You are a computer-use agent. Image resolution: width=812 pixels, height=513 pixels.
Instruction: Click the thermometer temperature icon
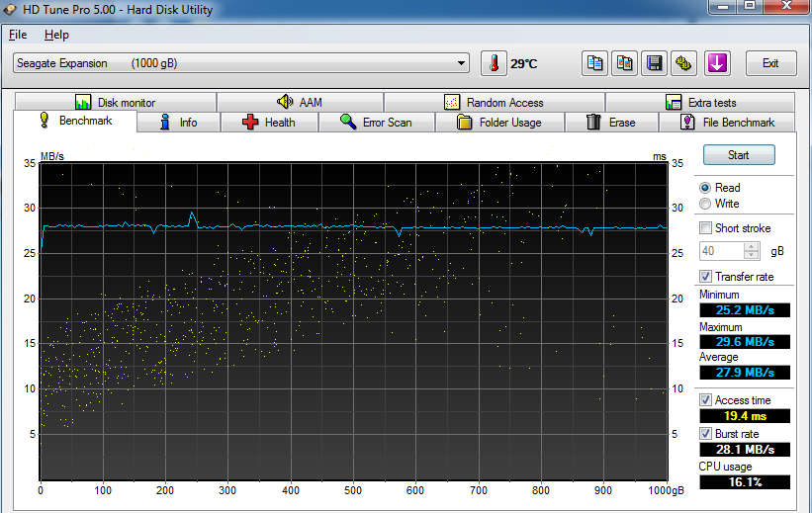[493, 63]
